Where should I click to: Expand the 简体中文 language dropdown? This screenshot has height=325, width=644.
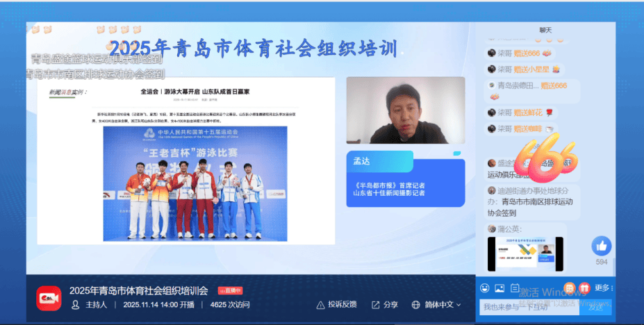436,305
